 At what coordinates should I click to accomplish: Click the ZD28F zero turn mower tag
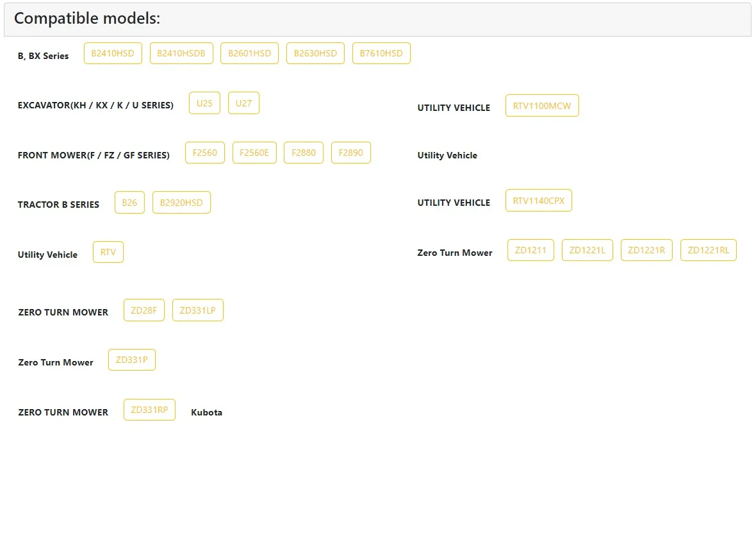point(144,310)
